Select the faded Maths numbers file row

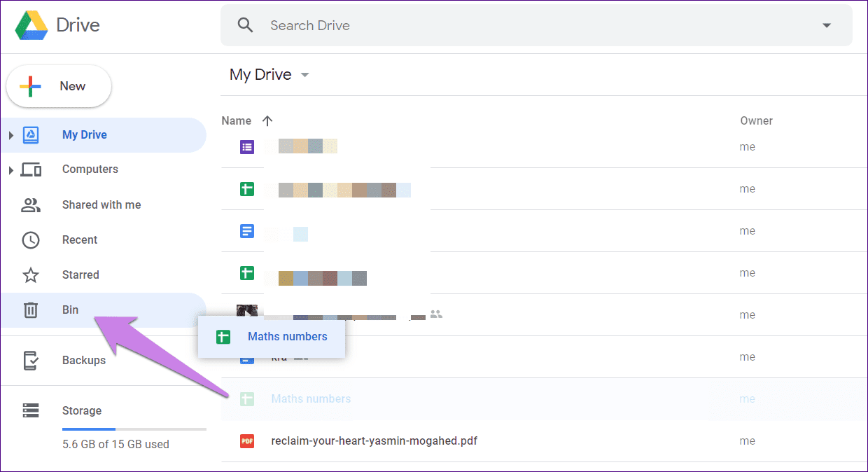click(x=544, y=399)
